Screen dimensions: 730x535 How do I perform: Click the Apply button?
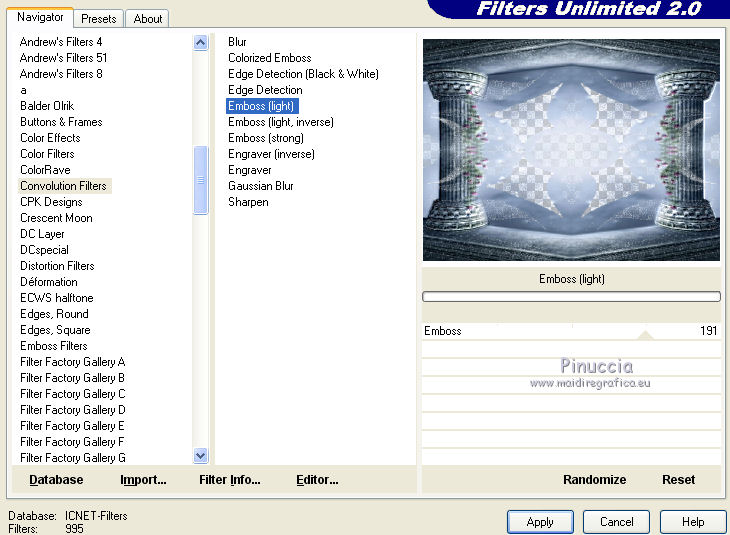(540, 522)
